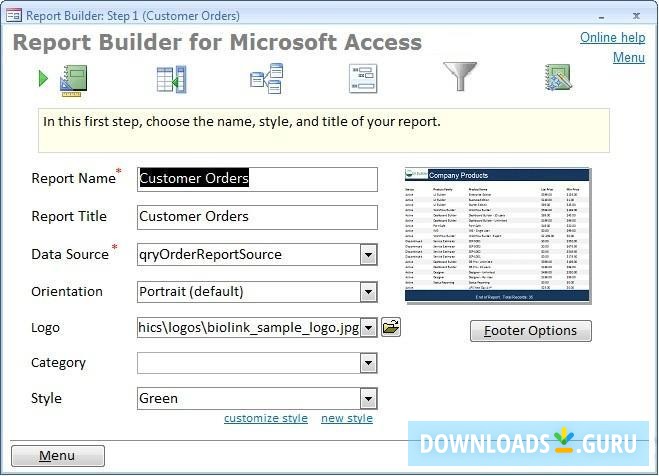This screenshot has width=659, height=476.
Task: Click the Report Name input field
Action: 257,179
